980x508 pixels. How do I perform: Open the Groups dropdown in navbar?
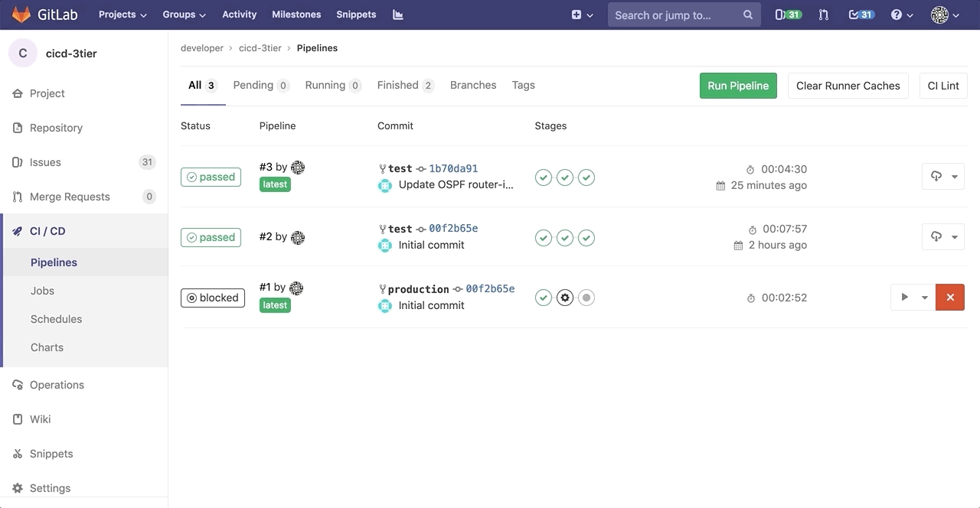tap(184, 15)
